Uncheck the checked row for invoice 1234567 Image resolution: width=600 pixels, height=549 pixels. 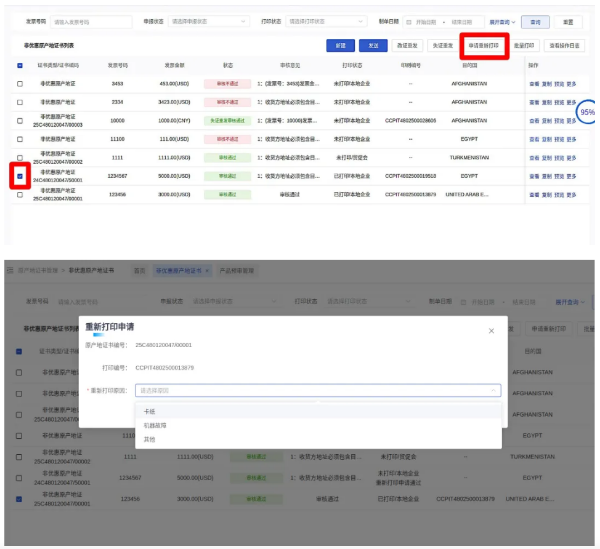tap(20, 175)
